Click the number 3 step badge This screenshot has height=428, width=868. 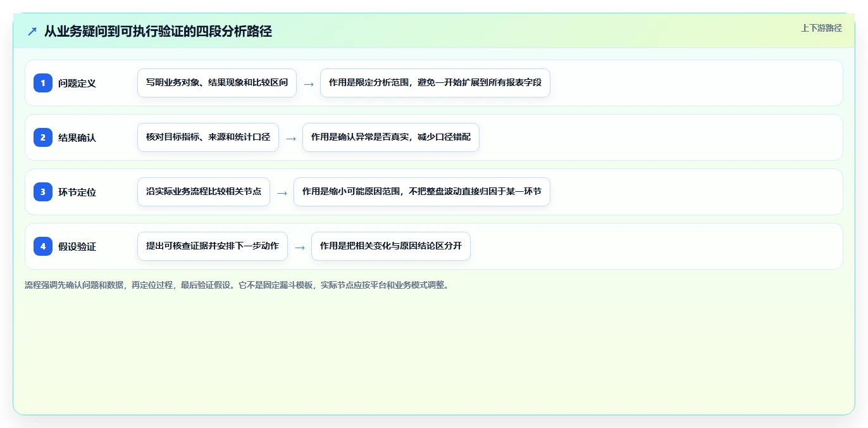[x=43, y=192]
